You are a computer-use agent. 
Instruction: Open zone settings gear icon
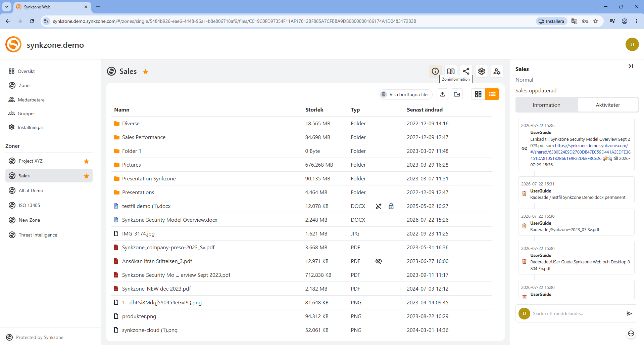click(x=482, y=71)
